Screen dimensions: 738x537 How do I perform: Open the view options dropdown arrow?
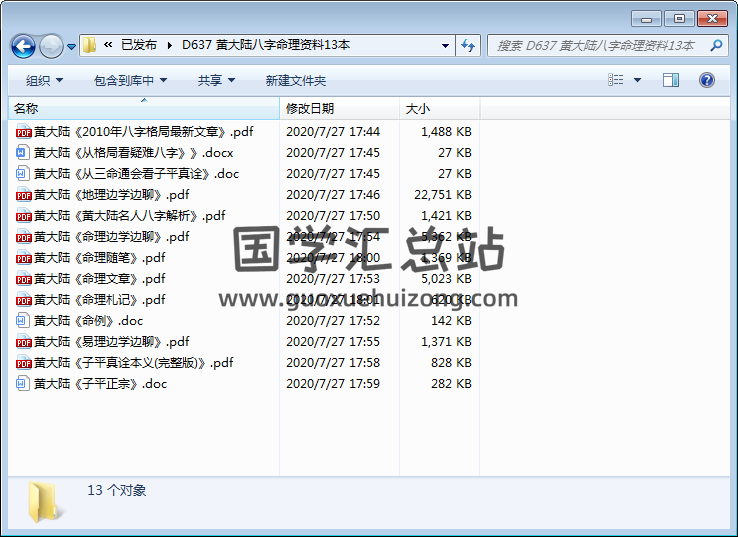[x=637, y=80]
